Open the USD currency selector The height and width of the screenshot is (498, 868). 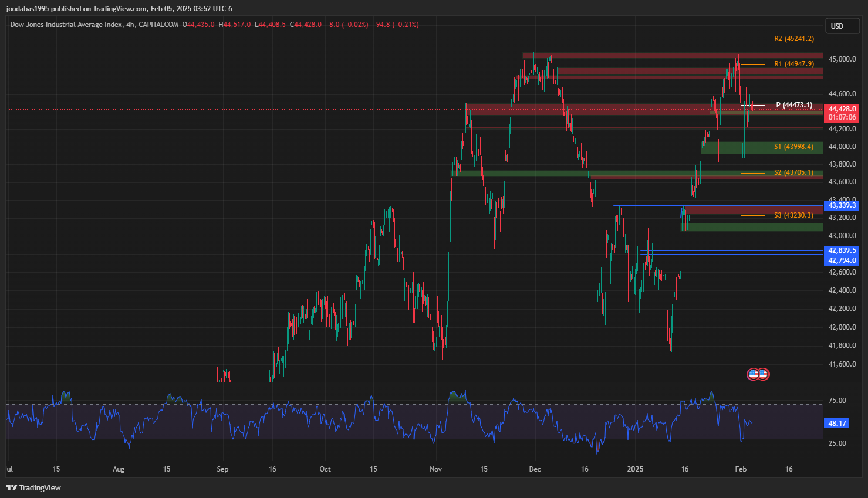click(x=837, y=26)
